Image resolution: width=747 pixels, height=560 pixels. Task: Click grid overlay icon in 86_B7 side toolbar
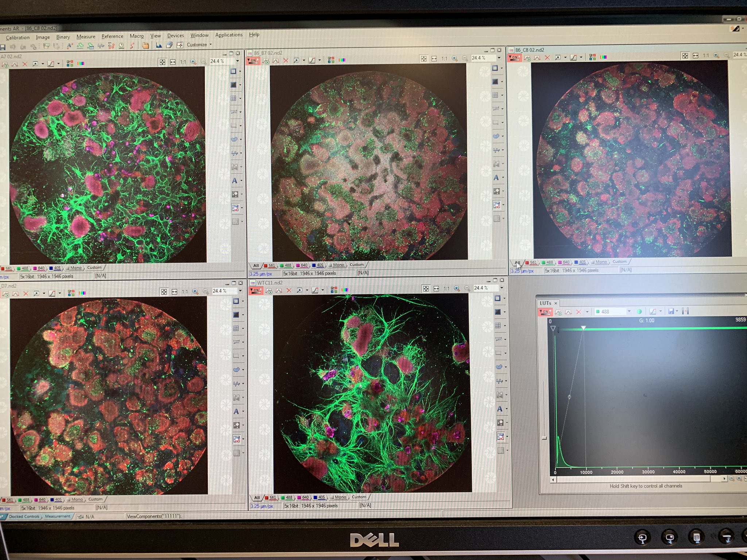(x=495, y=96)
